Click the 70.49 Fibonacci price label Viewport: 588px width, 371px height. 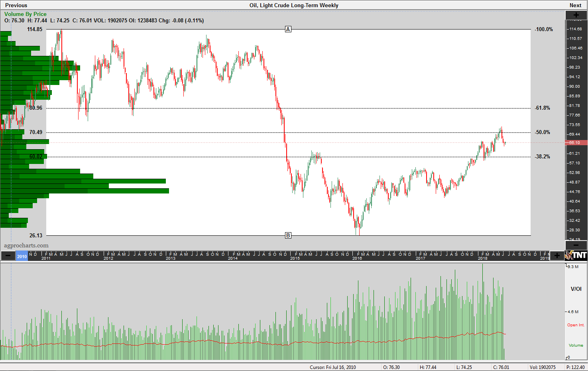(x=36, y=132)
